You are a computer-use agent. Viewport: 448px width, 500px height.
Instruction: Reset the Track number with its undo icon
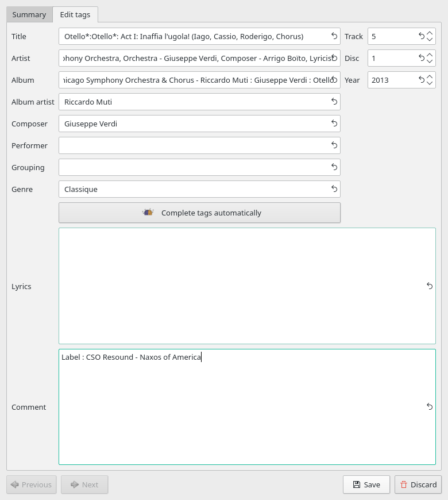pyautogui.click(x=422, y=36)
